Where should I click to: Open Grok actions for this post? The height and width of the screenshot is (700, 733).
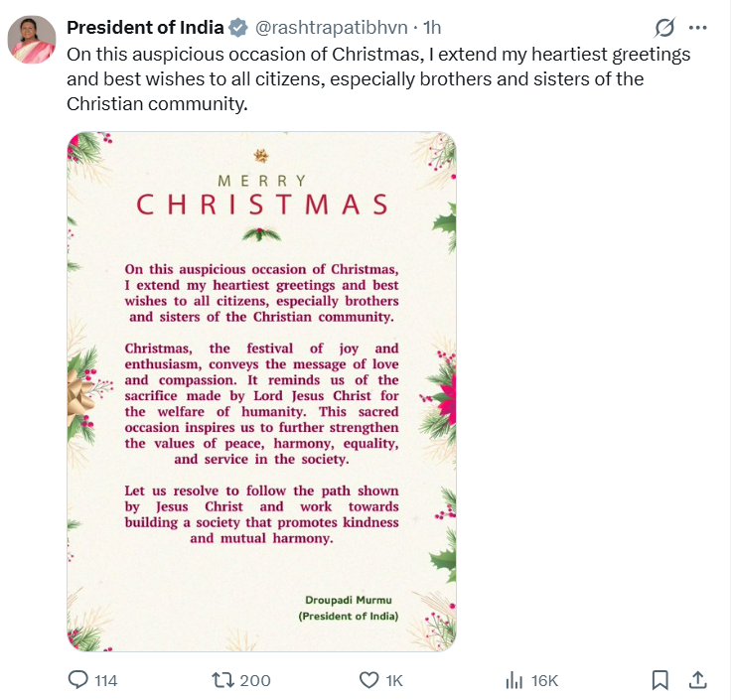pos(665,28)
